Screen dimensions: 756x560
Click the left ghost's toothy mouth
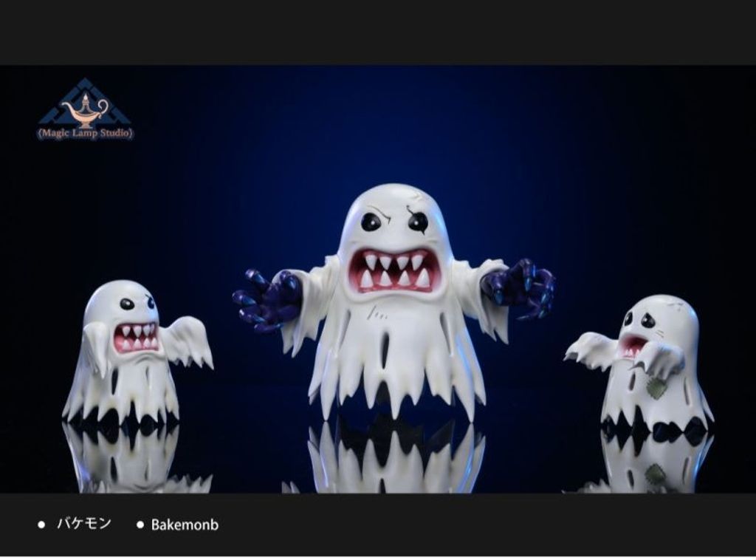point(136,337)
